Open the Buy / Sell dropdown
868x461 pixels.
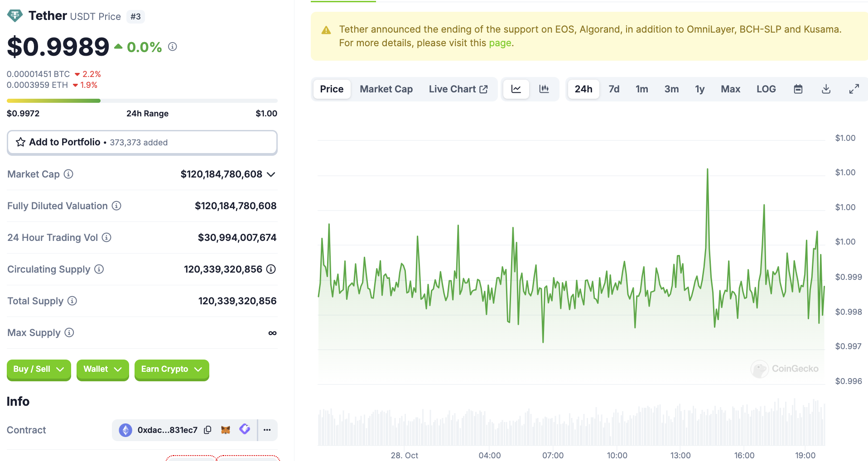click(39, 370)
